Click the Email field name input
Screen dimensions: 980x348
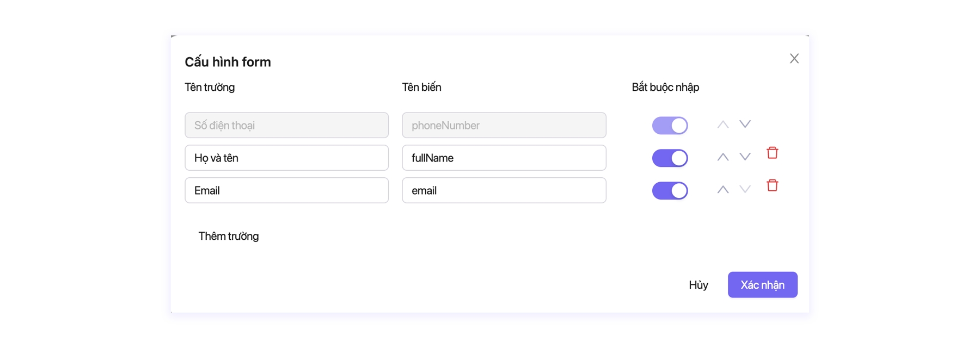click(x=286, y=191)
